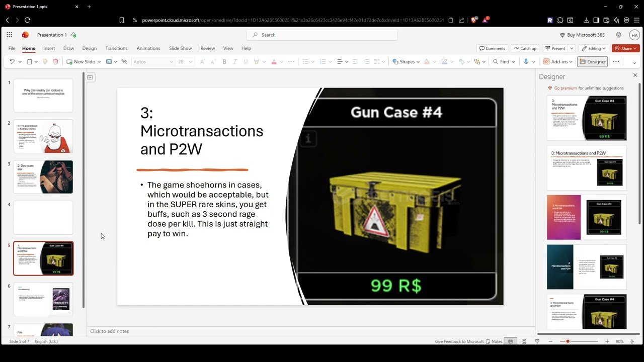
Task: Click Give Feedback to Microsoft
Action: [459, 341]
